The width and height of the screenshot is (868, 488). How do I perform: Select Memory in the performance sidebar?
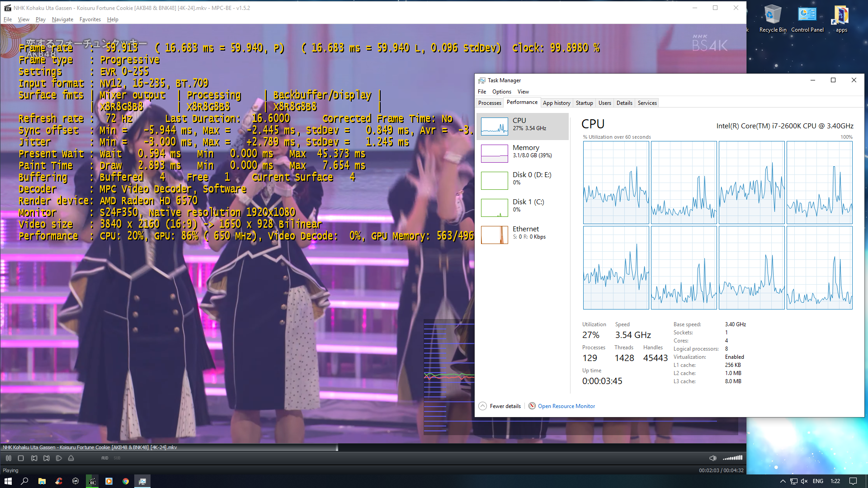point(522,154)
